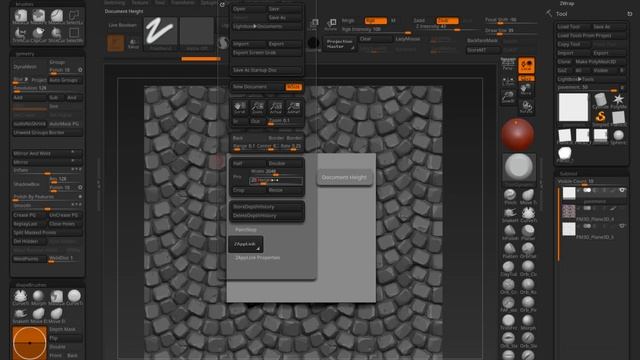
Task: Select the Morph brush in bottom-left palette
Action: 38,296
